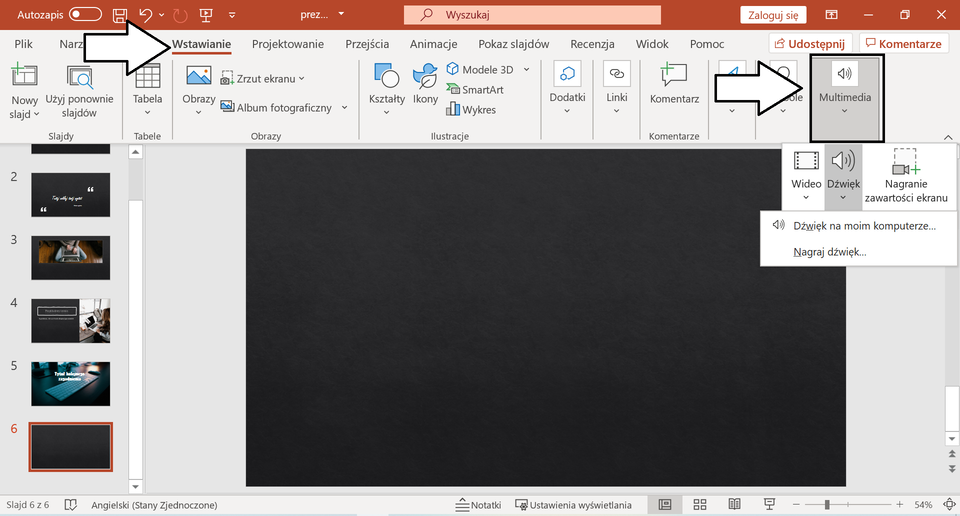Click the Zaloguj się button
Viewport: 960px width, 516px height.
pos(773,15)
